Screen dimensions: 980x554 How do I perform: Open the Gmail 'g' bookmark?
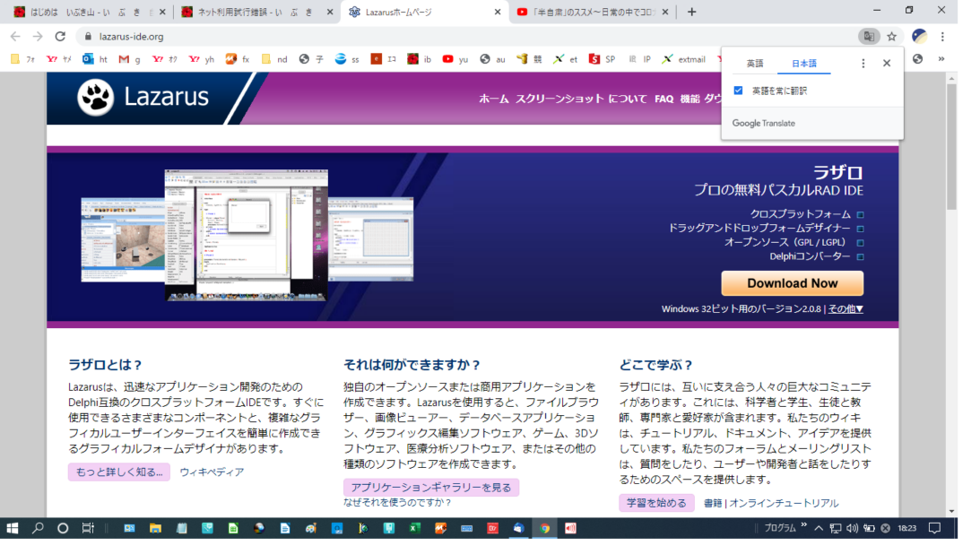coord(129,58)
